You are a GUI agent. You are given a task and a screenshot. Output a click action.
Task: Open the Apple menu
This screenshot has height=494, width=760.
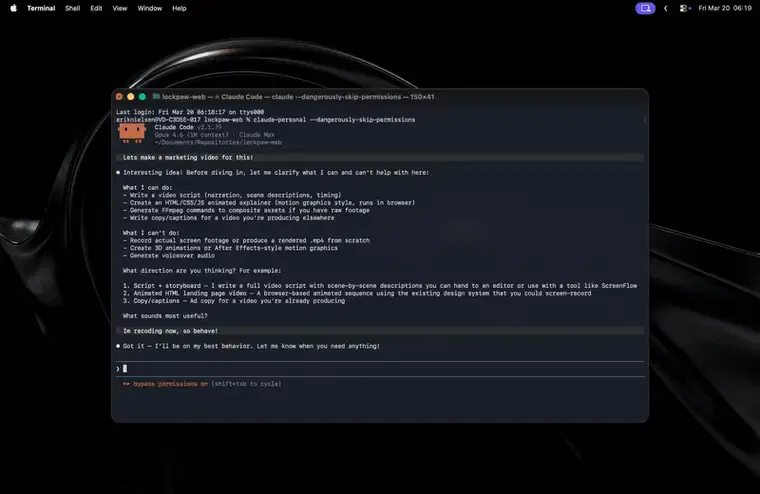pyautogui.click(x=14, y=8)
